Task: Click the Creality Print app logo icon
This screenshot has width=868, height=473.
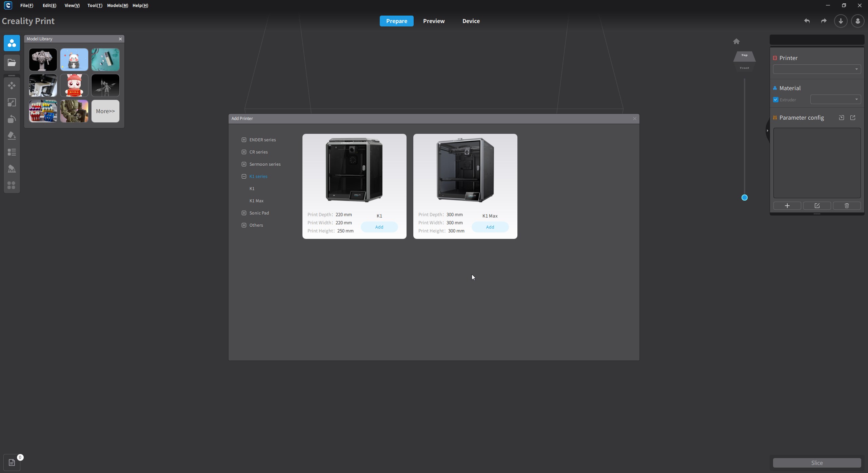Action: (x=8, y=5)
